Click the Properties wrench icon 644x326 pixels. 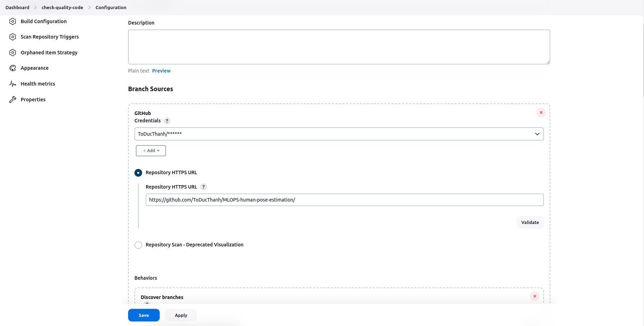point(13,100)
